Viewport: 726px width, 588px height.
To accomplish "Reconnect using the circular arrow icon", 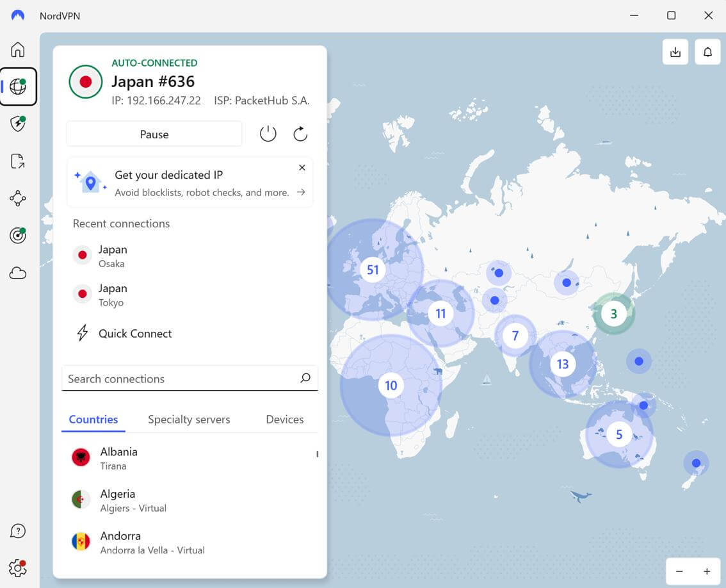I will [300, 134].
